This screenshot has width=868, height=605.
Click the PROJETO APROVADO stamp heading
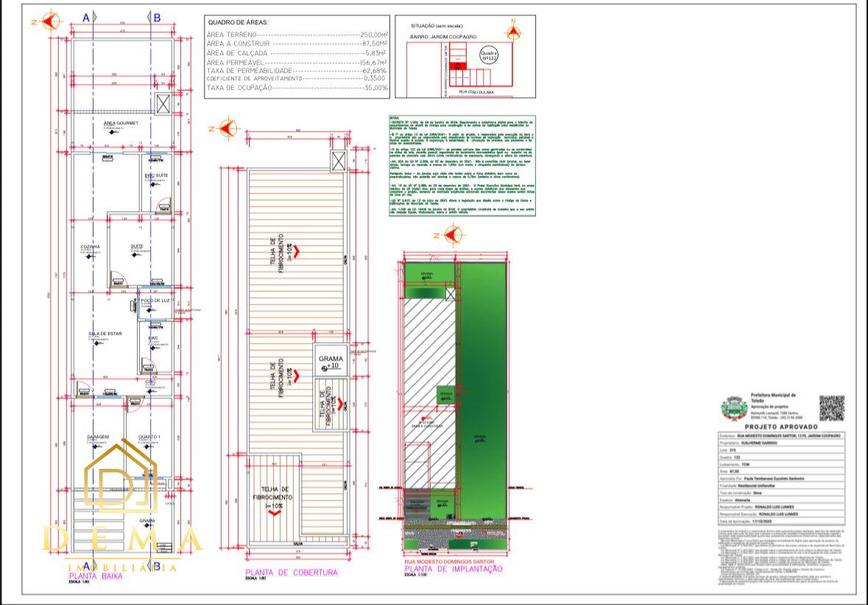(x=781, y=426)
